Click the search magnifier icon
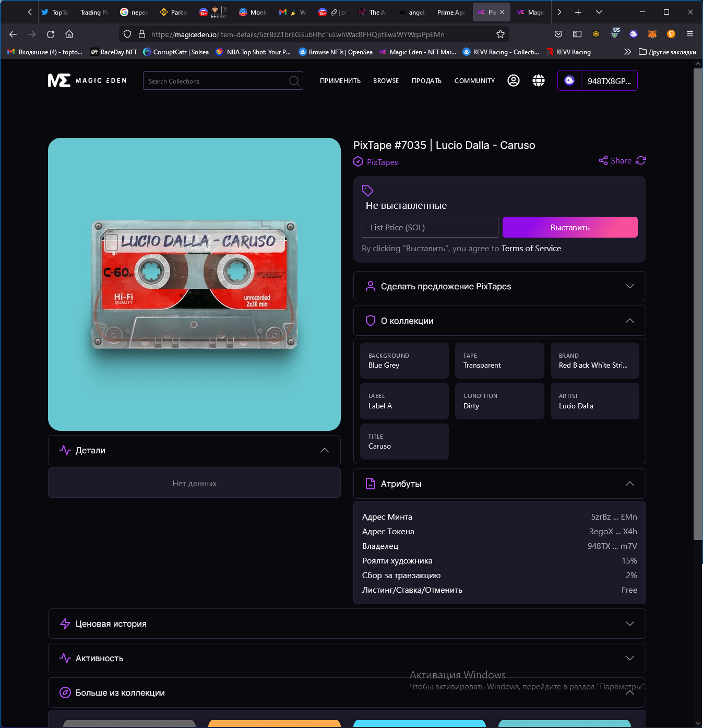Viewport: 703px width, 728px height. click(x=294, y=81)
